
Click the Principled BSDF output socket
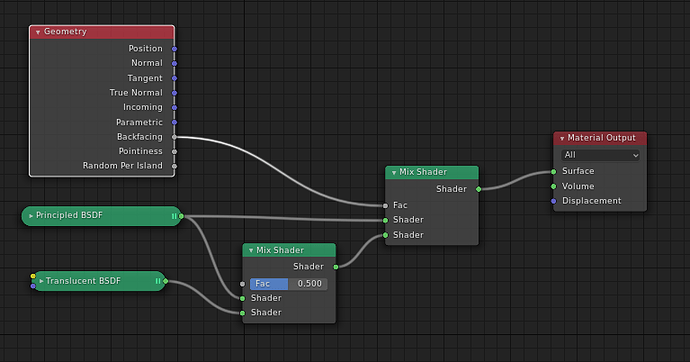[181, 216]
